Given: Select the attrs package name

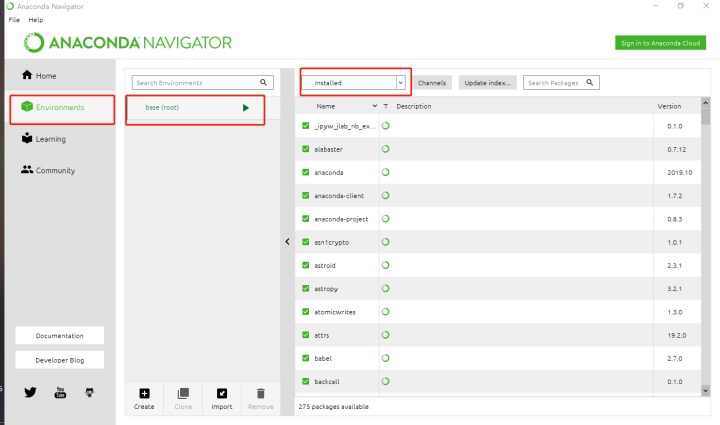Looking at the screenshot, I should (321, 335).
